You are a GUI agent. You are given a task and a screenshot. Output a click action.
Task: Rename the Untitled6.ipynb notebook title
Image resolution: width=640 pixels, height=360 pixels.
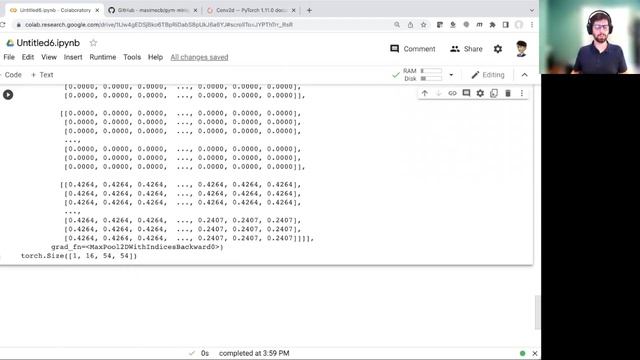48,43
